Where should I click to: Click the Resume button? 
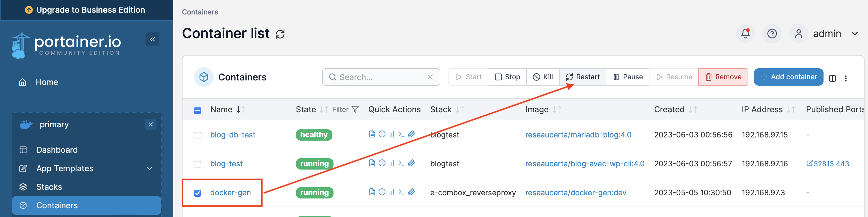point(674,77)
